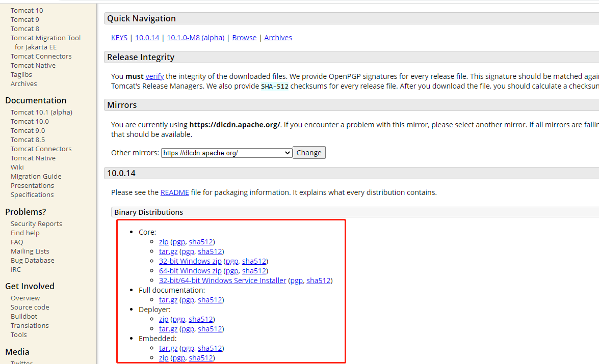
Task: Download the 64-bit Windows zip
Action: (190, 271)
